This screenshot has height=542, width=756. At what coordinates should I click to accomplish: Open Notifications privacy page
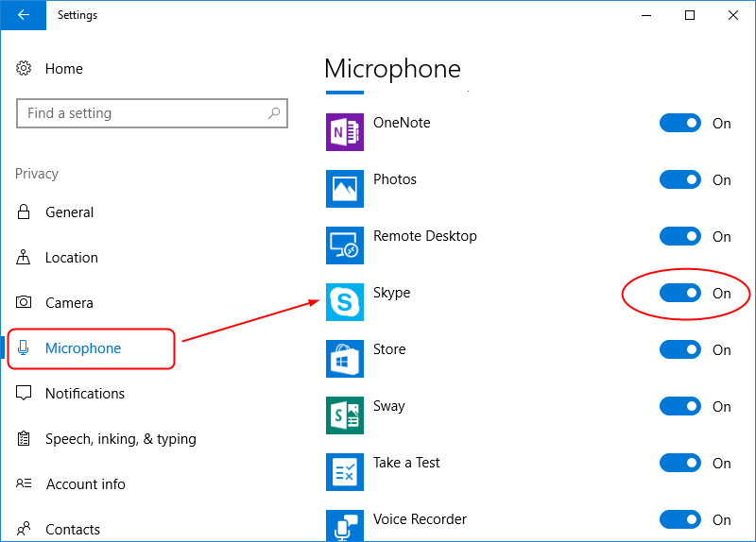[85, 393]
